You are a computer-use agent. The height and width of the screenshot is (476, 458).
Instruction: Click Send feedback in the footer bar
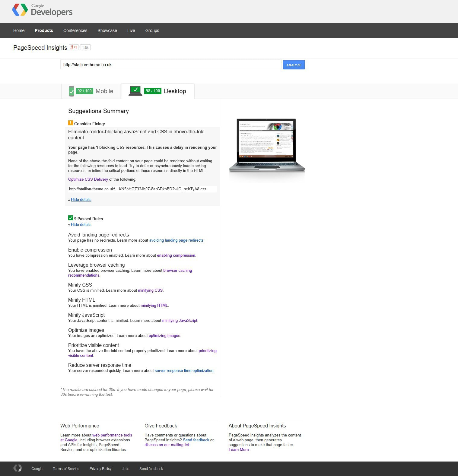click(151, 469)
